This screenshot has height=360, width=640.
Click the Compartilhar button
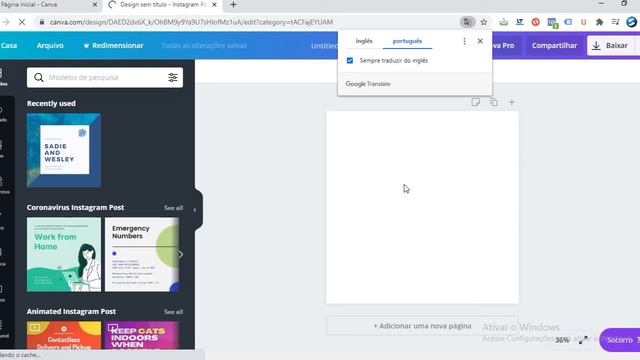click(554, 45)
